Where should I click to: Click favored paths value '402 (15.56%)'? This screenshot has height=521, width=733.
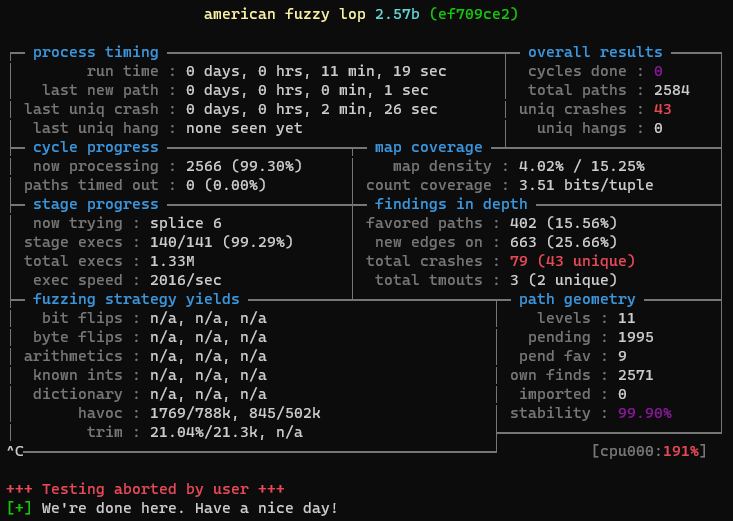[x=564, y=224]
